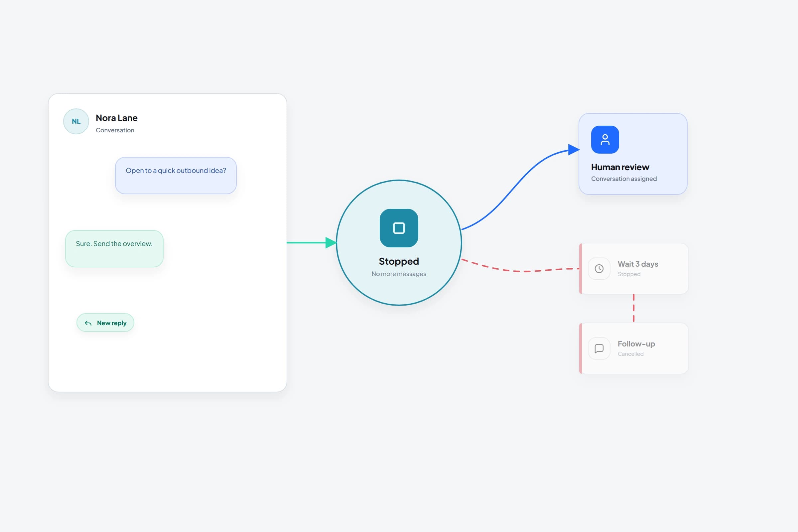The height and width of the screenshot is (532, 798).
Task: Click the 'No more messages' text
Action: pyautogui.click(x=399, y=274)
